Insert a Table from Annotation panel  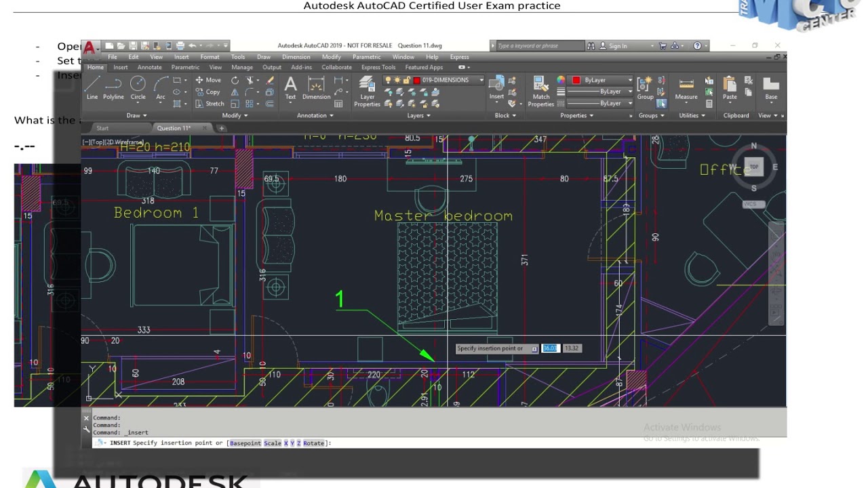tap(338, 104)
